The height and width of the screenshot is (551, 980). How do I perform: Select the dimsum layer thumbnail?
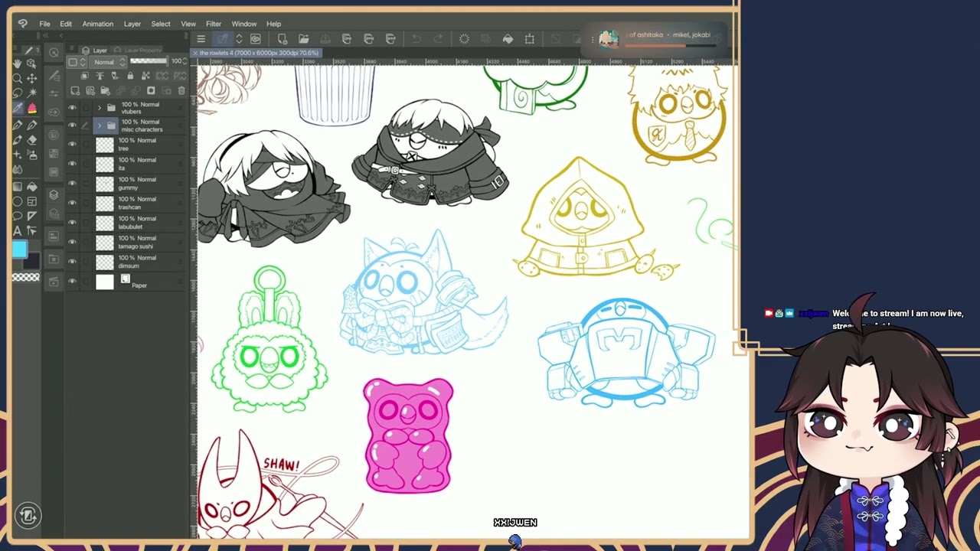[104, 262]
